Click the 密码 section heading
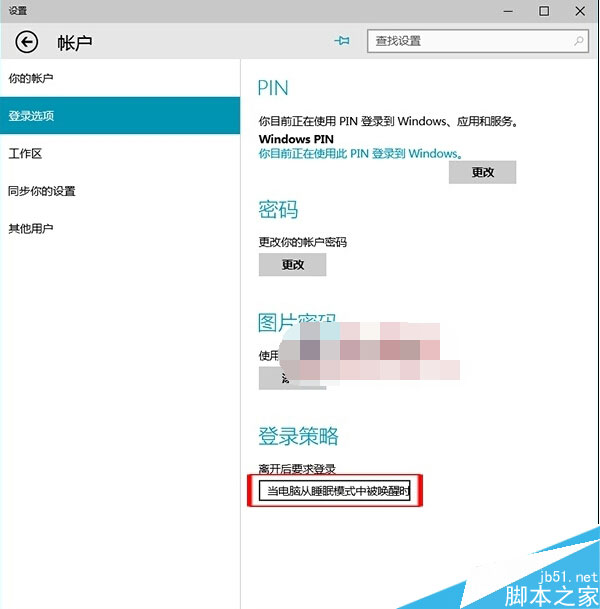600x609 pixels. tap(278, 210)
